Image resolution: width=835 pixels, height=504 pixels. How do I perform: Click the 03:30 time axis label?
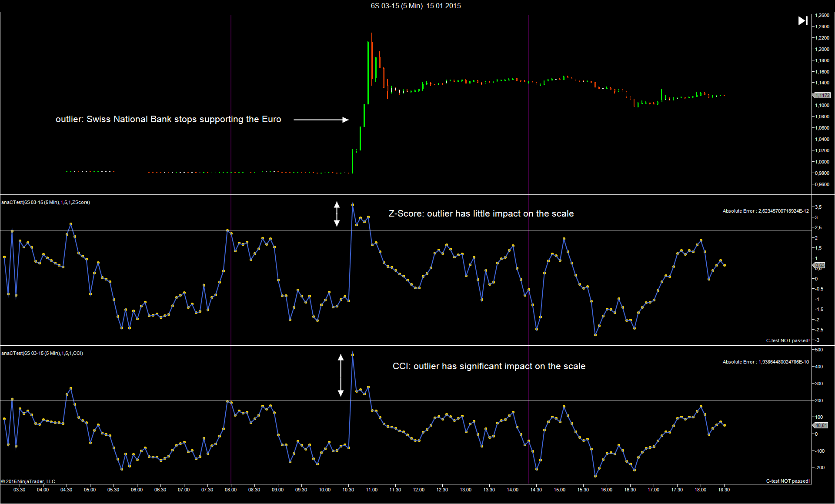pyautogui.click(x=20, y=490)
